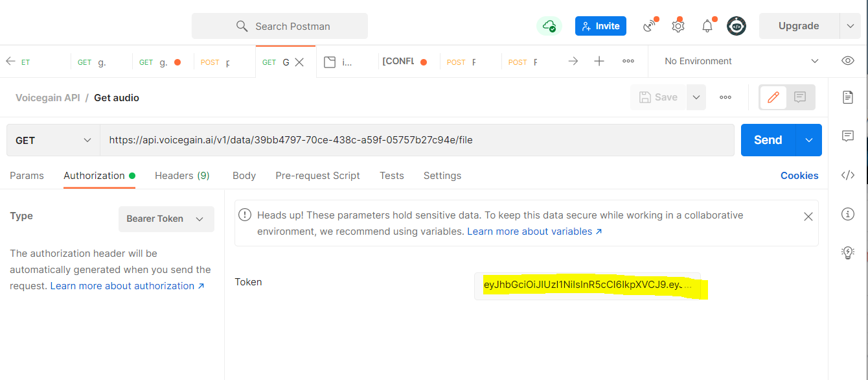Switch to the Params tab
Image resolution: width=868 pixels, height=380 pixels.
pos(27,176)
